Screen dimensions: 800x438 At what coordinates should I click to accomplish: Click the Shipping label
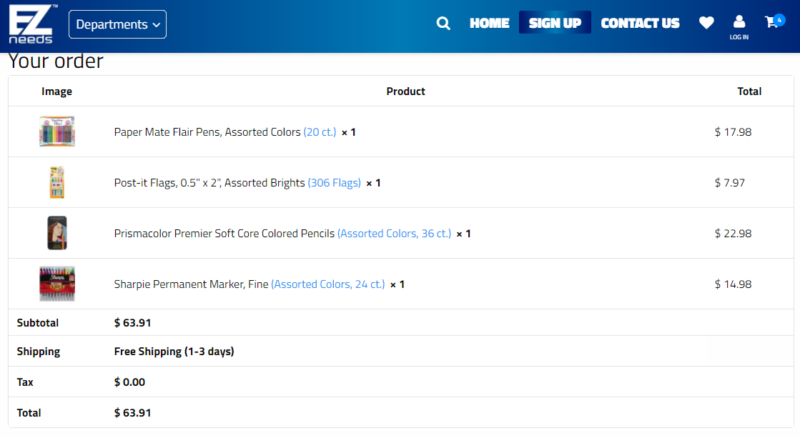click(x=38, y=351)
